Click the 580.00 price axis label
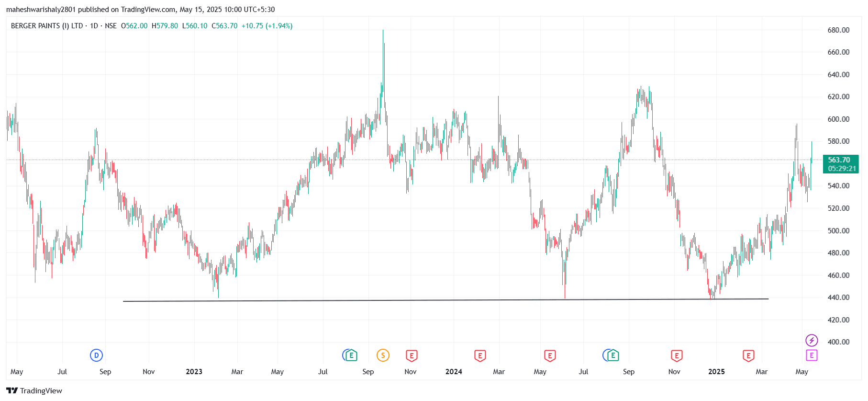Viewport: 868px width, 401px height. 838,141
